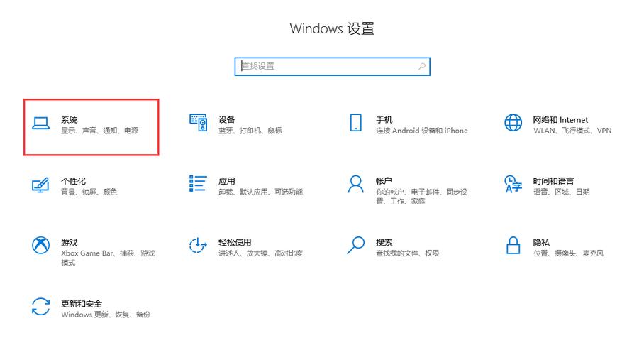Click the laptop icon for 系统

tap(40, 124)
